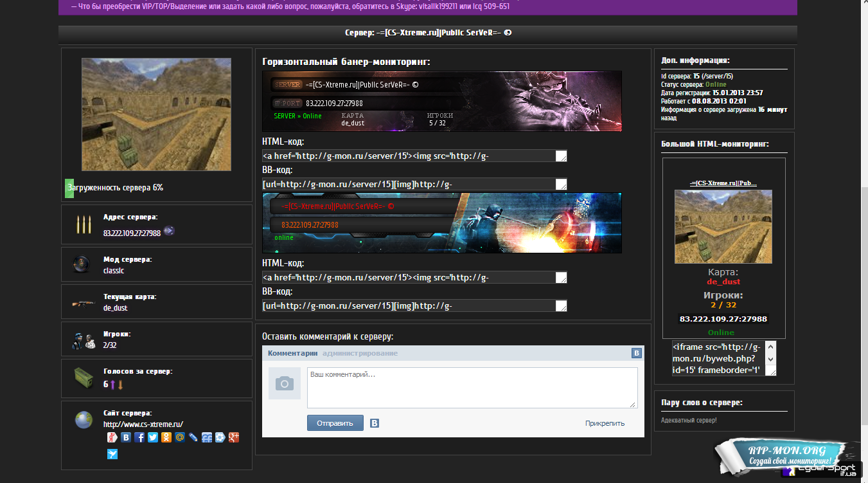Select the '2/32' players value
Screen dimensions: 868x483
tap(110, 345)
